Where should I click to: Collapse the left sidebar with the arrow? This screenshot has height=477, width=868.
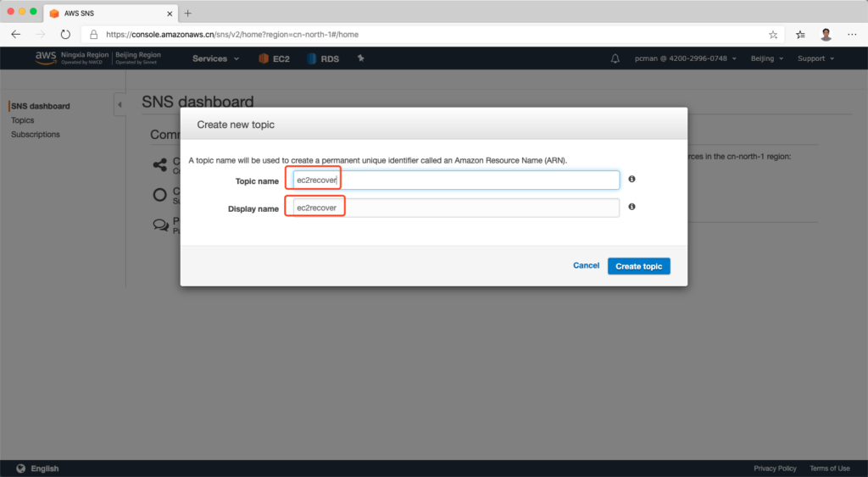pyautogui.click(x=120, y=104)
